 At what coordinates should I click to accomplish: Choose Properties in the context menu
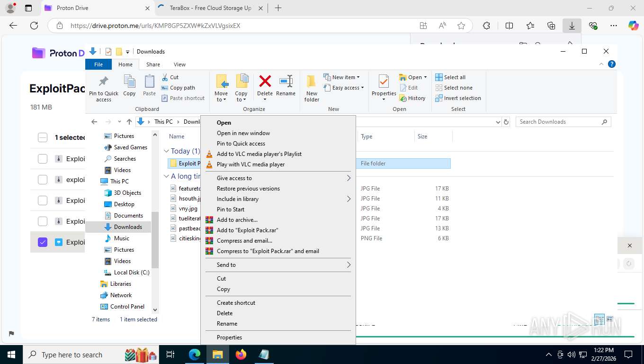coord(278,337)
